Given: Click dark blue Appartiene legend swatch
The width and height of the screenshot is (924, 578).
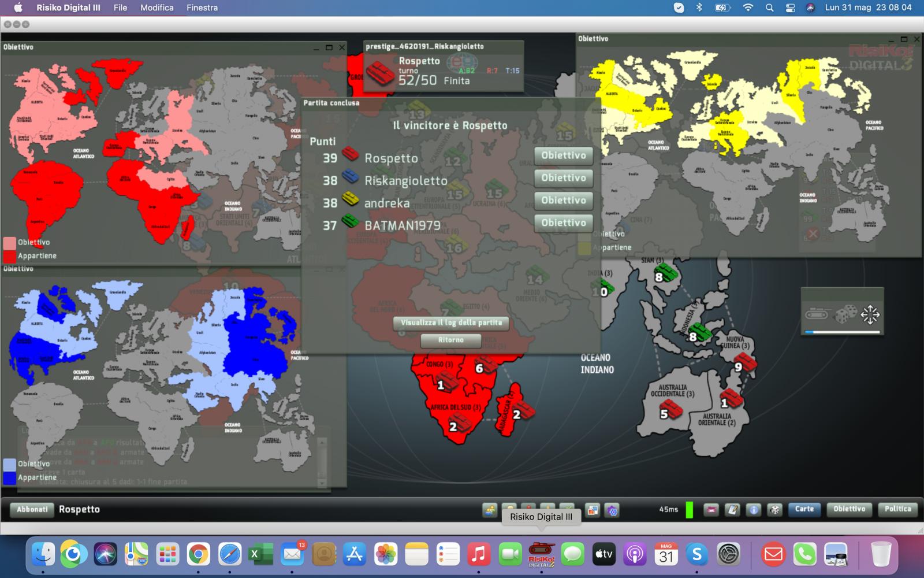Looking at the screenshot, I should tap(9, 478).
